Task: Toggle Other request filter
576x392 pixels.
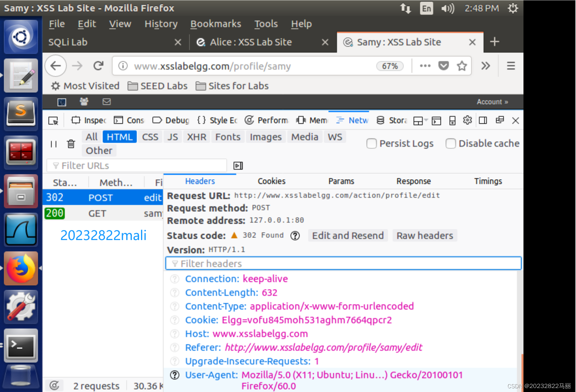Action: click(x=99, y=151)
